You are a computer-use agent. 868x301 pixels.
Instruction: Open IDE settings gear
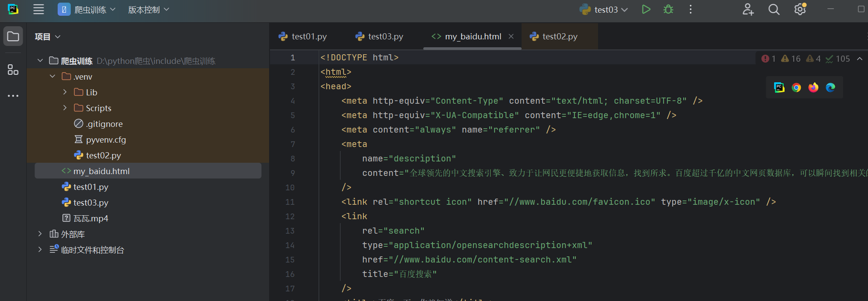click(800, 9)
